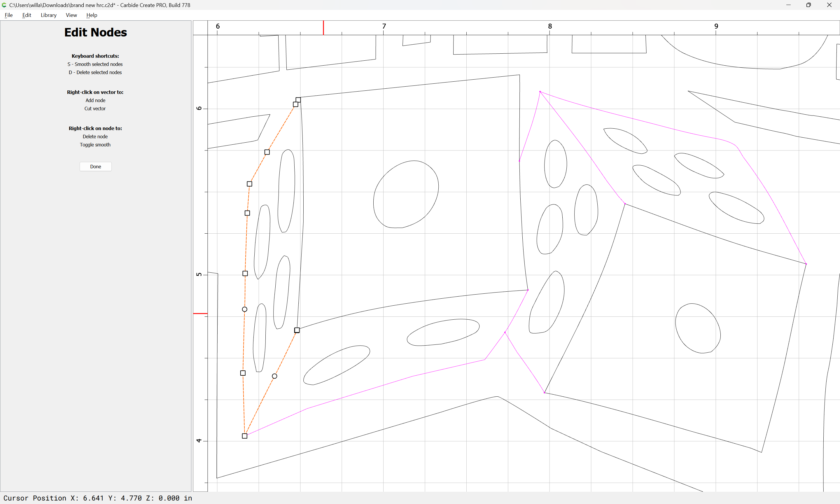Click the Carbide Create app icon in title bar

point(4,5)
